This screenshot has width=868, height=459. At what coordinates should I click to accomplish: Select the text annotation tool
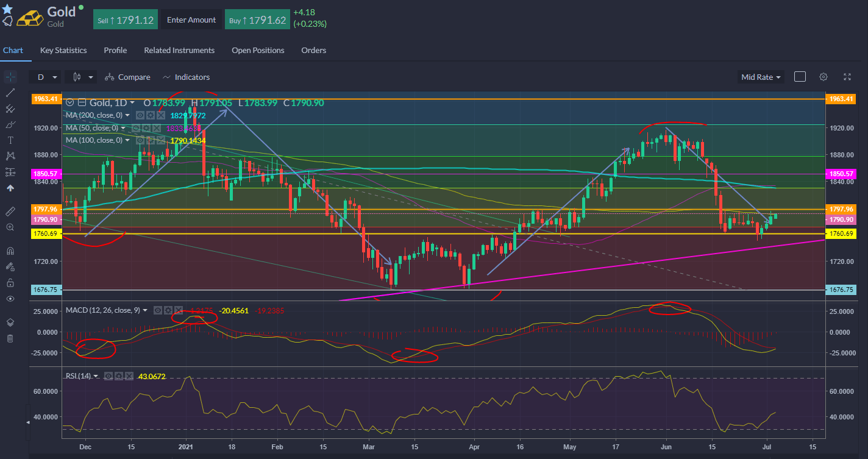tap(10, 140)
